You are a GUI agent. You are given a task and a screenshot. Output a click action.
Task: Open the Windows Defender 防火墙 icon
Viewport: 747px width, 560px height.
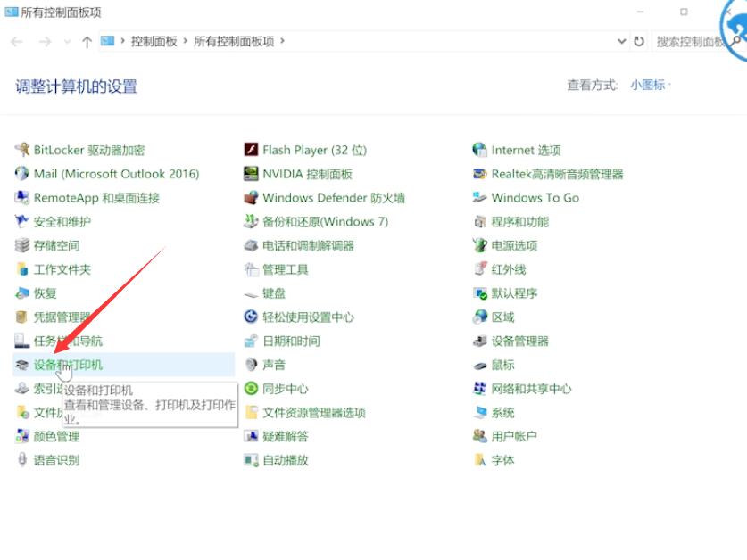click(x=251, y=198)
